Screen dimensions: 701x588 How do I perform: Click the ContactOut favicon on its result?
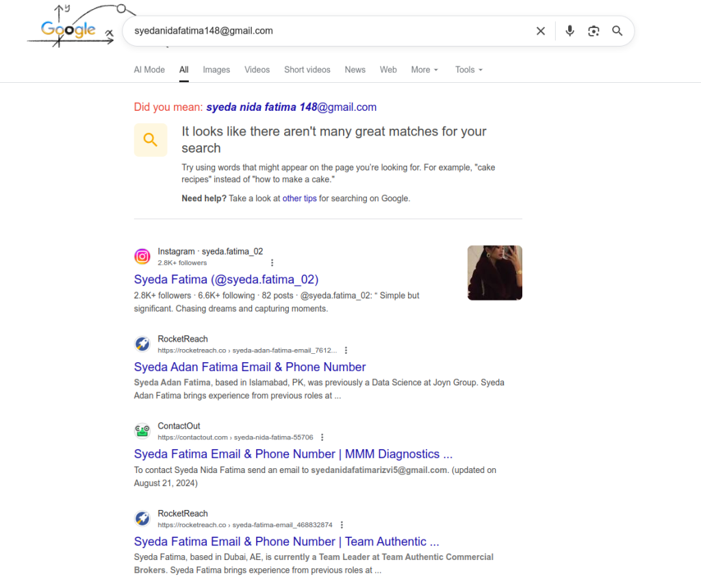[x=142, y=431]
